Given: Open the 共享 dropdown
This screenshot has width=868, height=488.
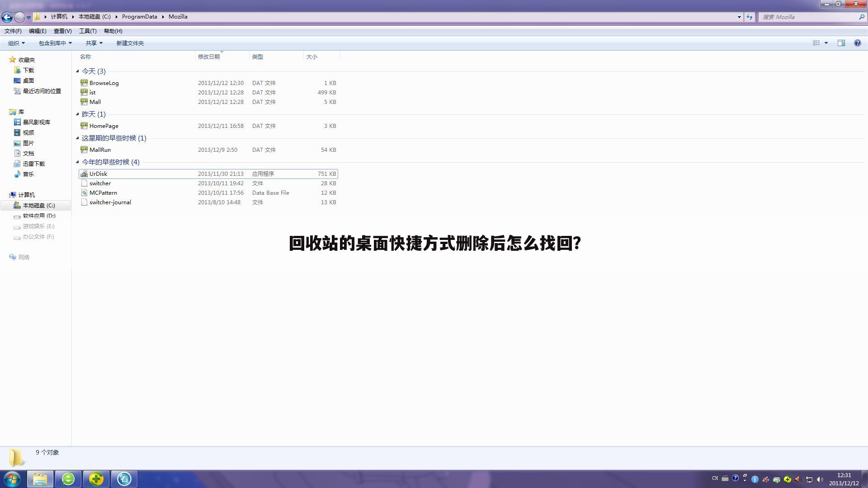Looking at the screenshot, I should pyautogui.click(x=94, y=43).
